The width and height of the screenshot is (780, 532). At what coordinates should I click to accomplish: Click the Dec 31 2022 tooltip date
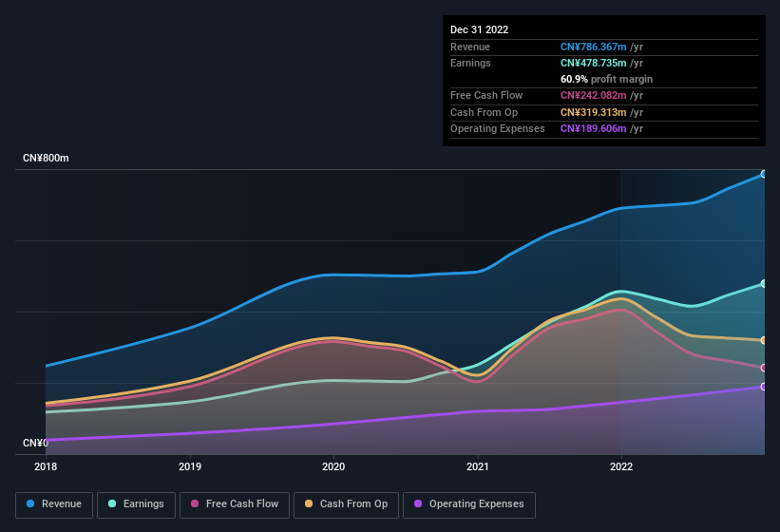[479, 29]
